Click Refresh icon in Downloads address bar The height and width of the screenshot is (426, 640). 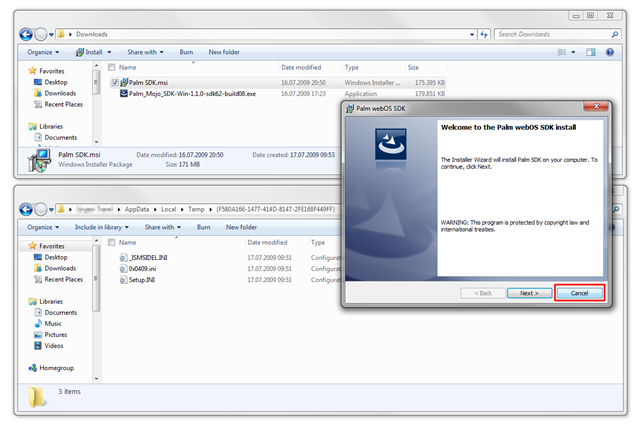coord(484,34)
